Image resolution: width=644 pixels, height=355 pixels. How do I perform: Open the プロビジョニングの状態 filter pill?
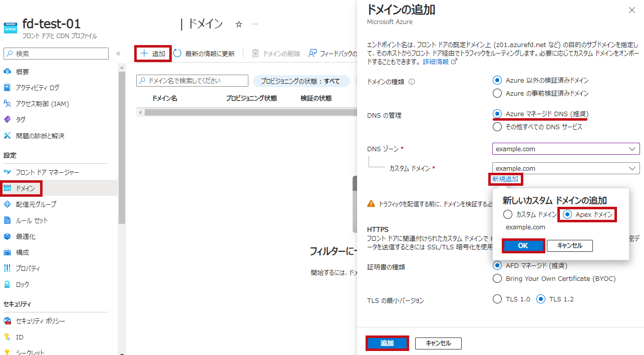(301, 81)
